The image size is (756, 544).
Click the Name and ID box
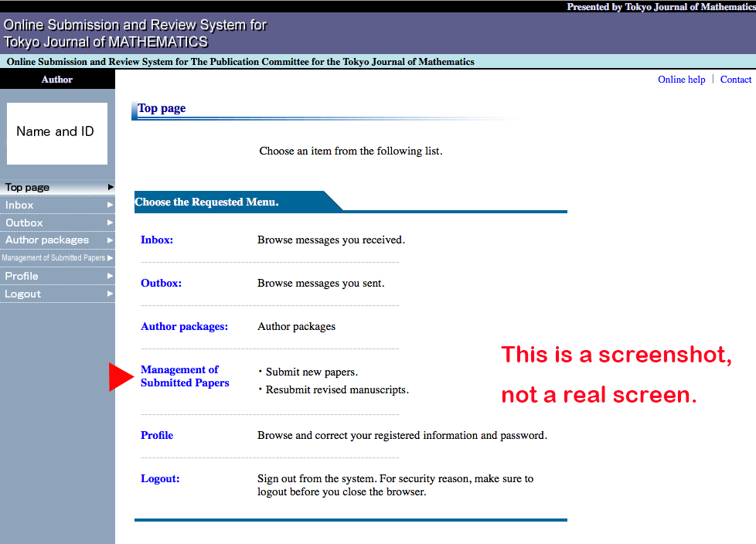[x=57, y=134]
